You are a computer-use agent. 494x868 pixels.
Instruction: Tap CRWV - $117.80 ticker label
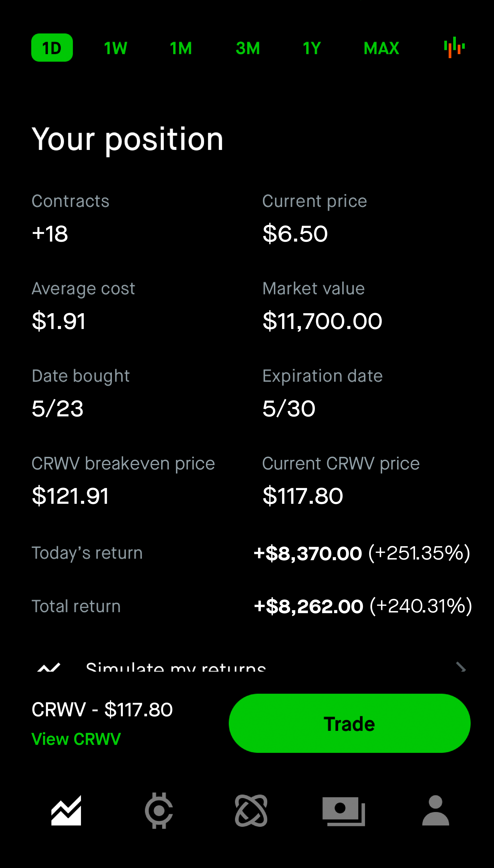coord(102,709)
